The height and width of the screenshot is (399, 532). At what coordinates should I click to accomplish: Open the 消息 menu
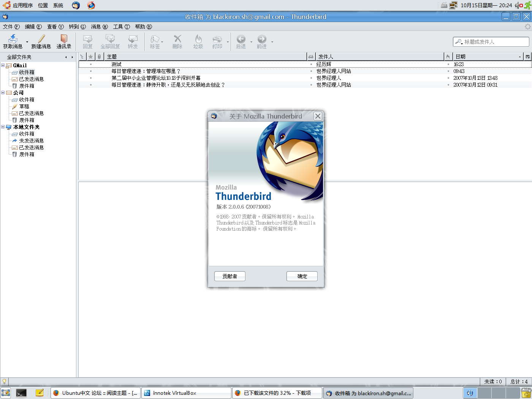(99, 27)
